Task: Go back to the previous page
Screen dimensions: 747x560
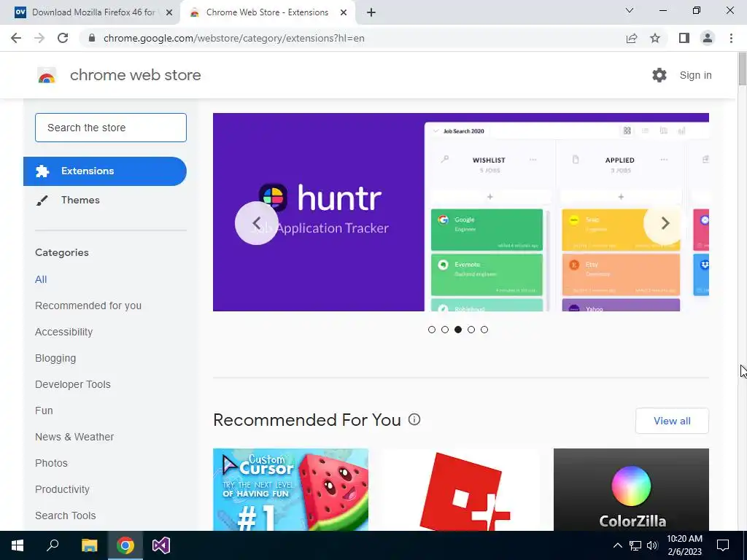Action: [16, 38]
